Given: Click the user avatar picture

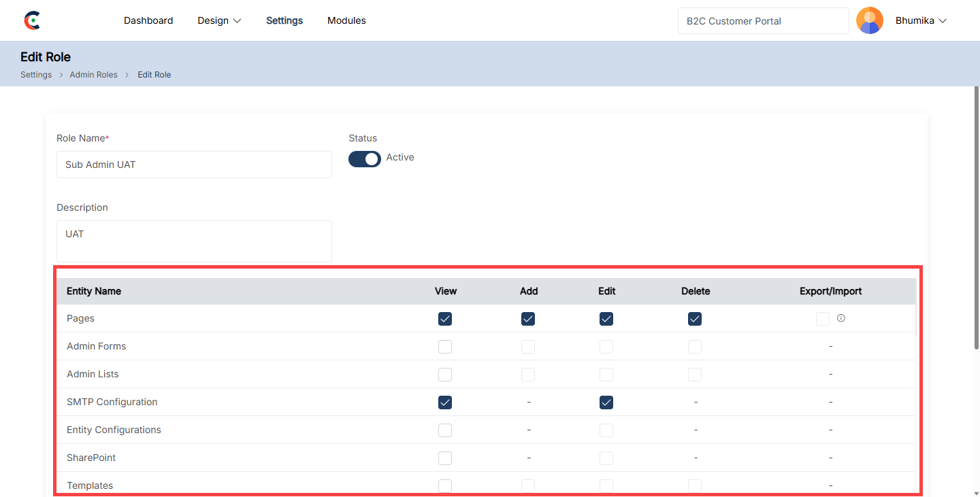Looking at the screenshot, I should (x=869, y=20).
